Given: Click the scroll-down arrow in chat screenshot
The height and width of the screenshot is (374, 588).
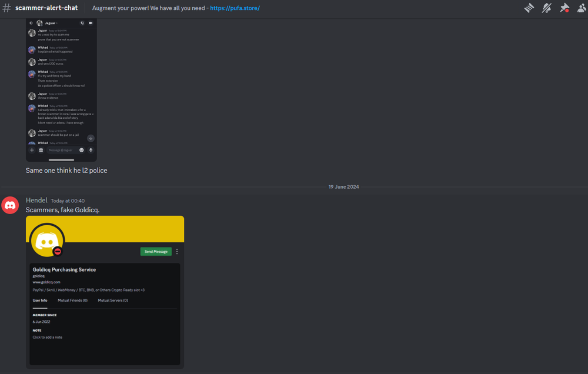Looking at the screenshot, I should click(x=91, y=138).
